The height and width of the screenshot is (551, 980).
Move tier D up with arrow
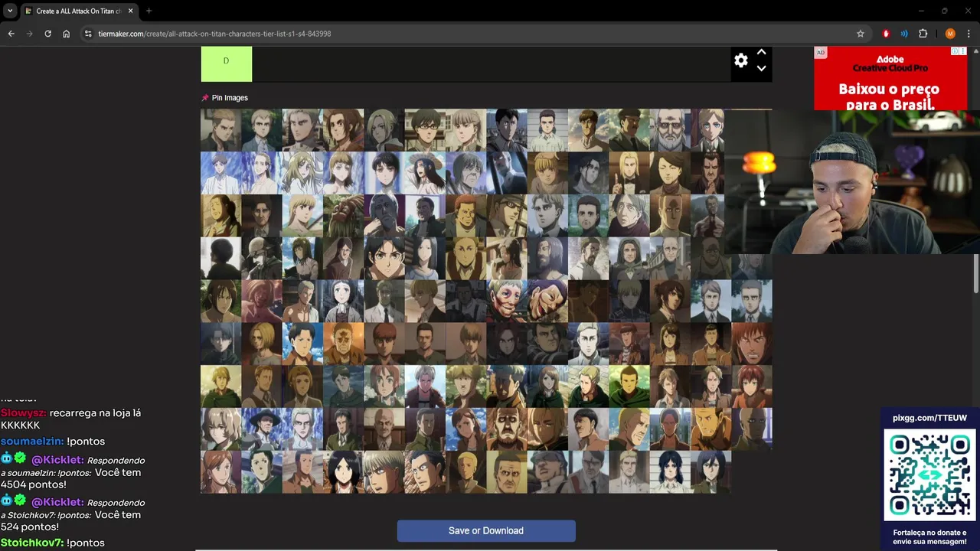761,52
